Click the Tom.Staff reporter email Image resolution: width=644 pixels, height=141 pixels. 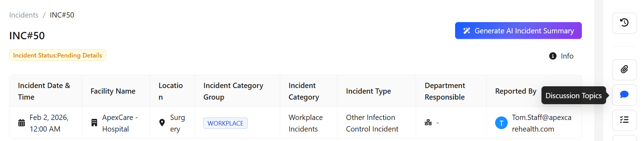[x=541, y=123]
